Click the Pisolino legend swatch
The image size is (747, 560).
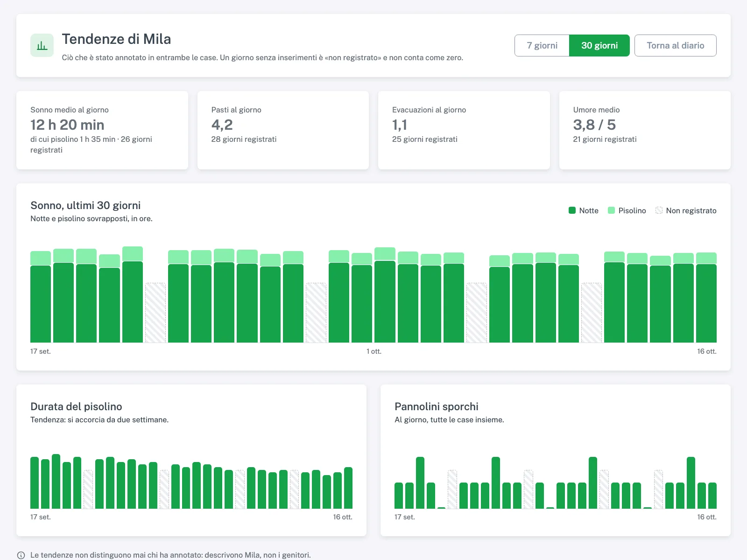611,210
